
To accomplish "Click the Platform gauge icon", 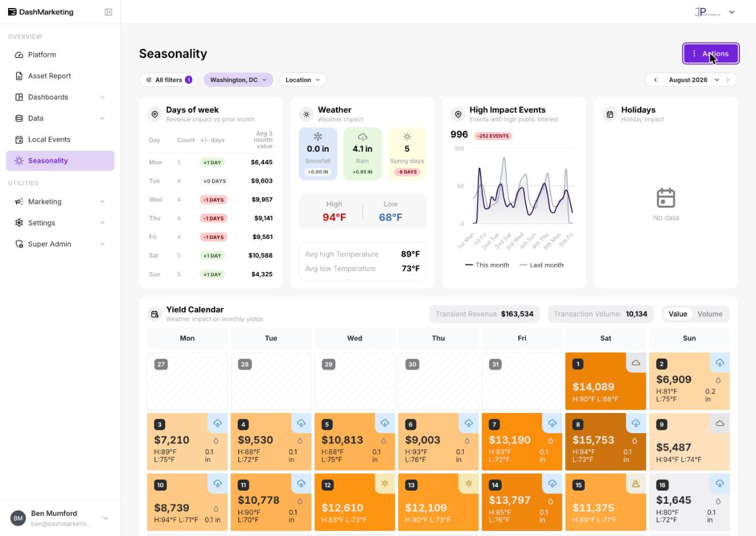I will [x=19, y=55].
